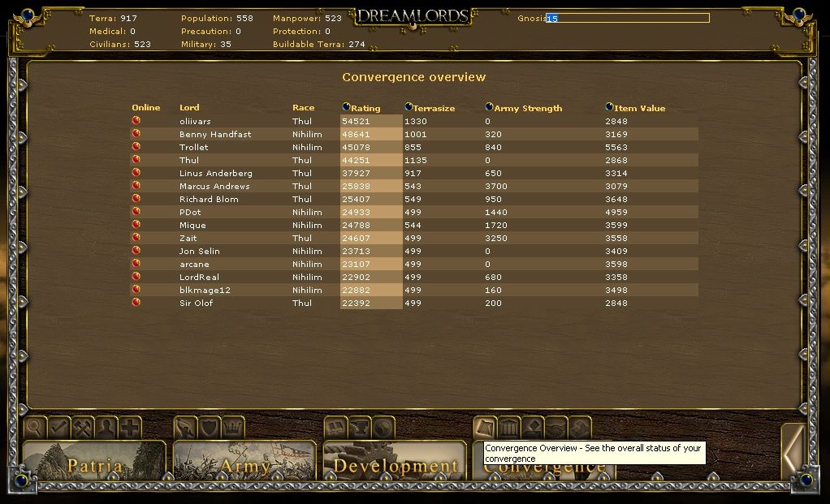Select lord Richard Blom in the list
This screenshot has height=504, width=830.
click(209, 200)
